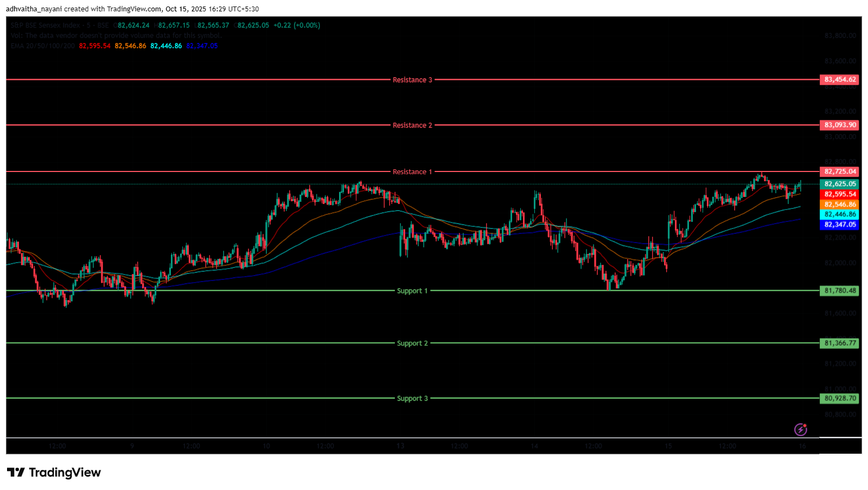Select the Resistance 3 line label
868x490 pixels.
point(412,80)
